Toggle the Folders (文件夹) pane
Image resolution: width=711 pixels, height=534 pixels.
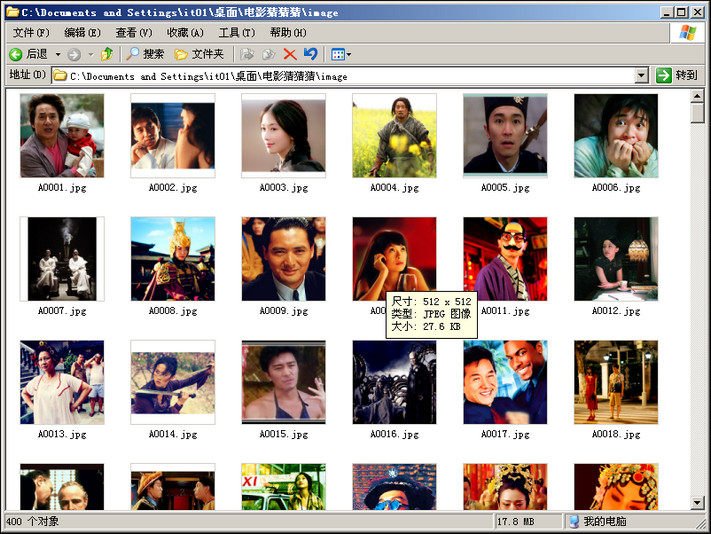(200, 54)
